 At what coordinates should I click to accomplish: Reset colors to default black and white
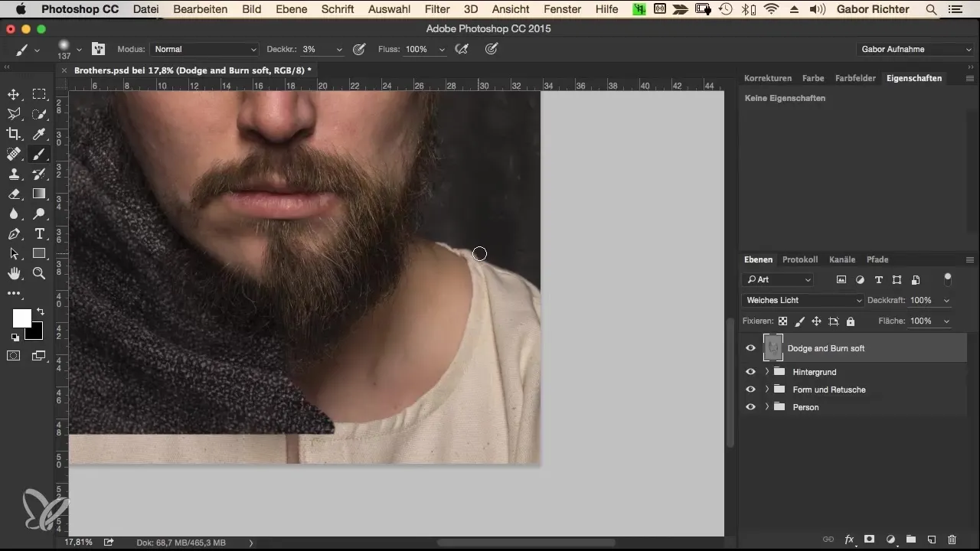pos(15,337)
